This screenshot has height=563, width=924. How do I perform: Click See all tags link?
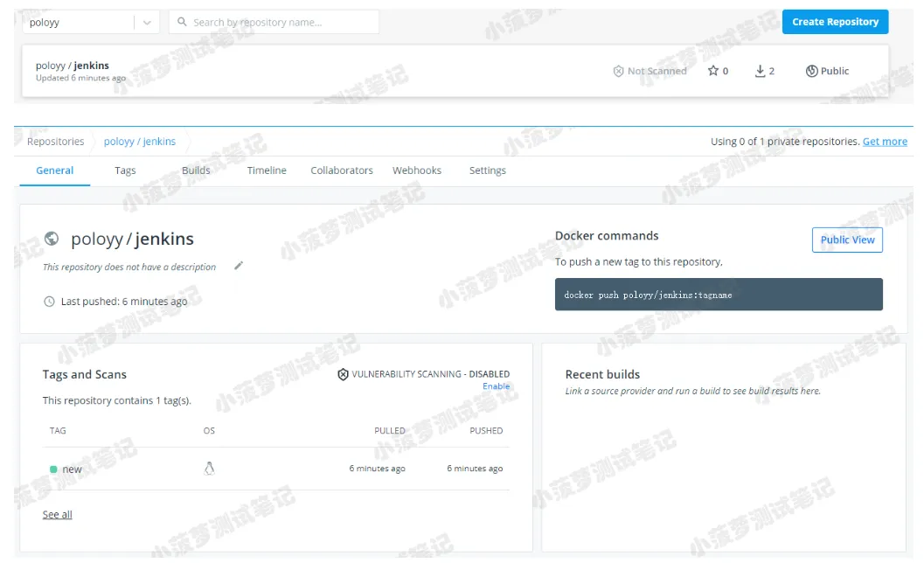[x=57, y=515]
